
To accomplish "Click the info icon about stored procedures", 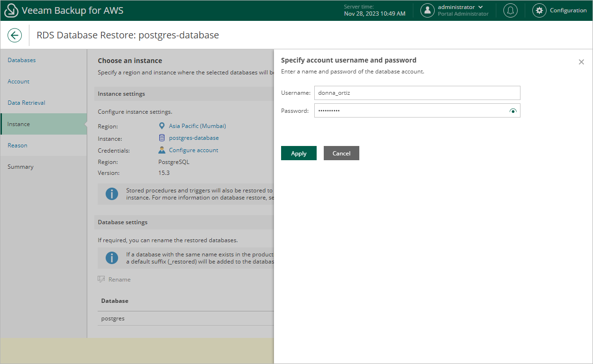I will pos(112,193).
